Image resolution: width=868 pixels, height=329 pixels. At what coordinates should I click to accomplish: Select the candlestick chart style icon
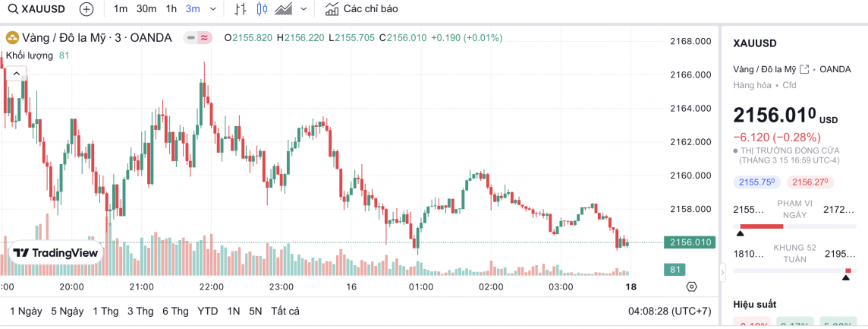click(x=263, y=9)
